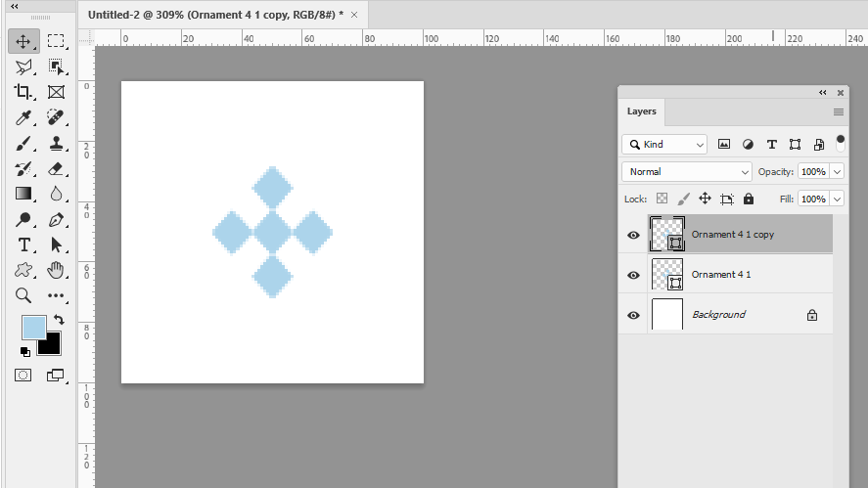Image resolution: width=868 pixels, height=488 pixels.
Task: Select the Frame tool
Action: pyautogui.click(x=56, y=92)
